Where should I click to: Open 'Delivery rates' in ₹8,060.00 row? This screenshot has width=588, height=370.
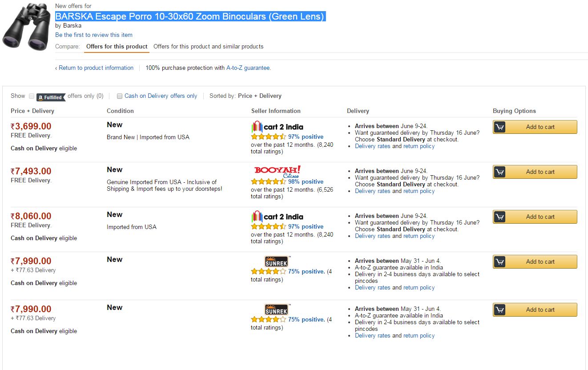click(x=372, y=236)
